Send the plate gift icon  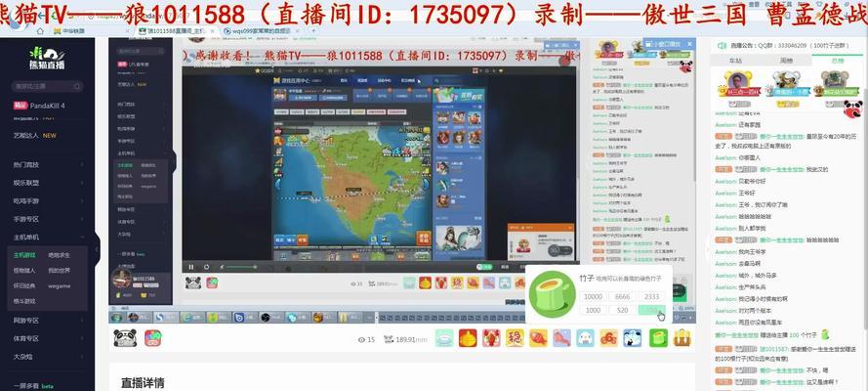444,338
